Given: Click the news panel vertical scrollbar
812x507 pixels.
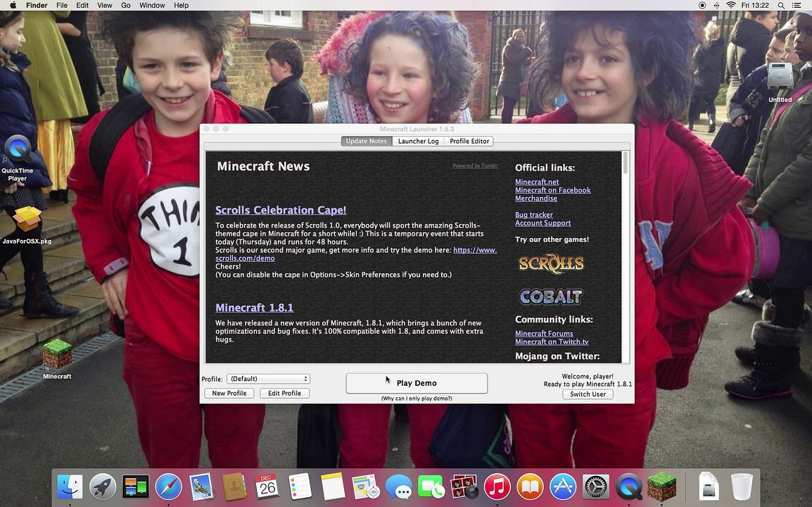Looking at the screenshot, I should (x=626, y=257).
